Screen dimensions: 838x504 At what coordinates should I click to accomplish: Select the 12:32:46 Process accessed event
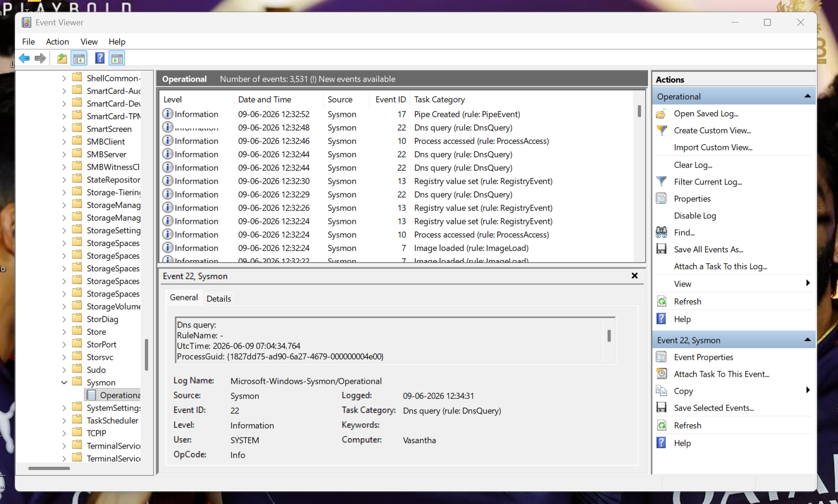click(x=396, y=141)
